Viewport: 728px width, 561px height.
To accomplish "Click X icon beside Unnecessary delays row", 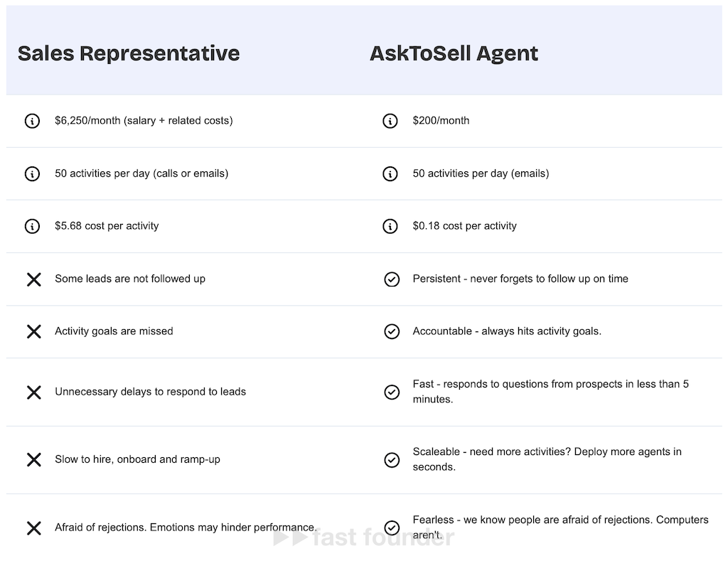I will tap(33, 392).
